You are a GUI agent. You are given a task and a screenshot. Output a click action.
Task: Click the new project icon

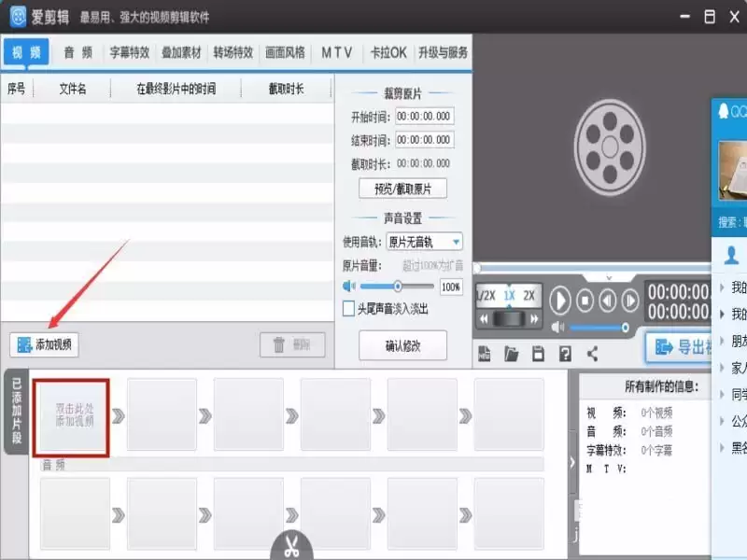point(485,354)
